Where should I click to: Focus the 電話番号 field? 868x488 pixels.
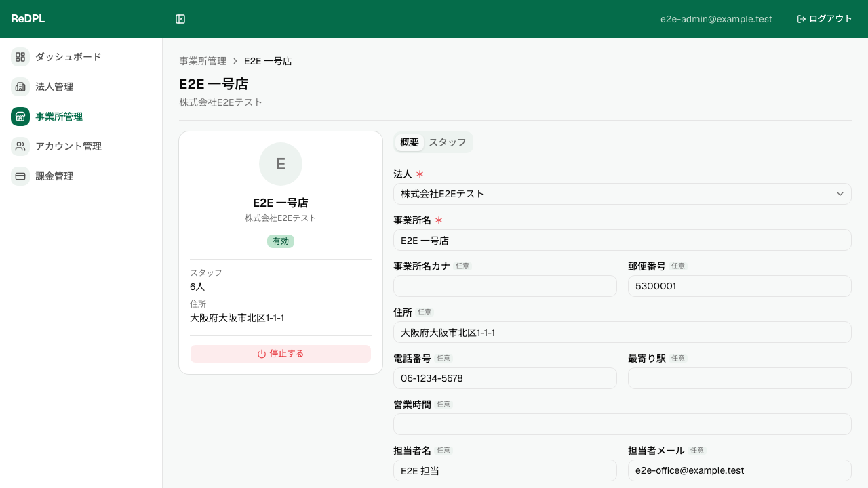coord(505,378)
